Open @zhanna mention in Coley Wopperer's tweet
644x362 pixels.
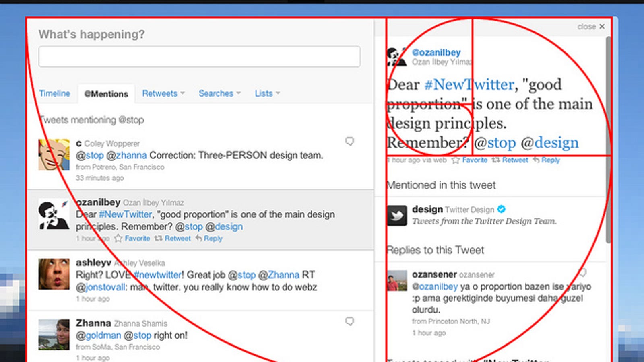click(126, 155)
